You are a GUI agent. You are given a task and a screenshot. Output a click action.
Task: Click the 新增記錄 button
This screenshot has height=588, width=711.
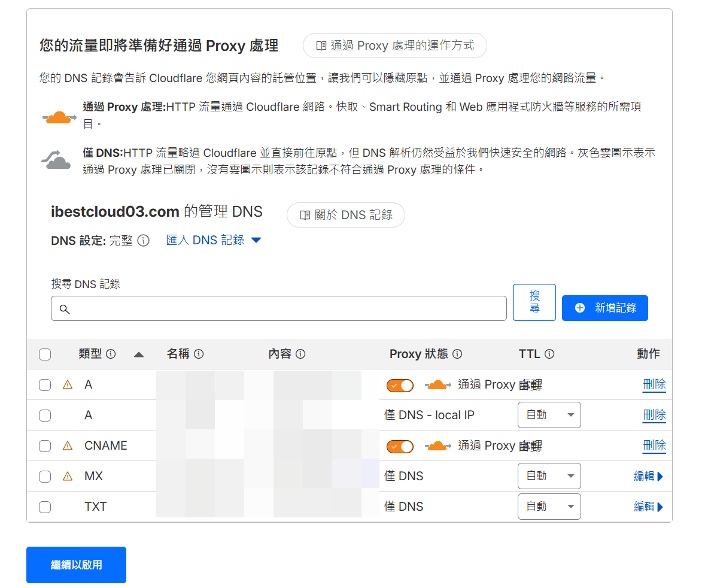(x=605, y=308)
